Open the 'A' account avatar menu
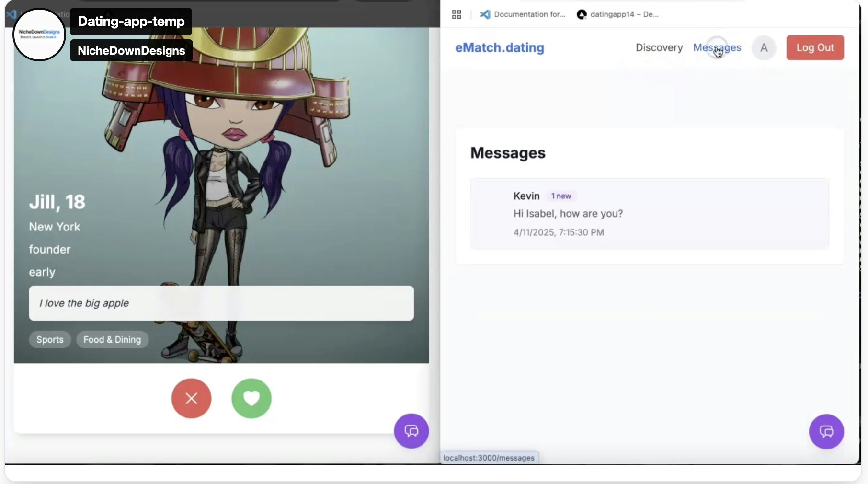This screenshot has width=868, height=484. click(764, 48)
